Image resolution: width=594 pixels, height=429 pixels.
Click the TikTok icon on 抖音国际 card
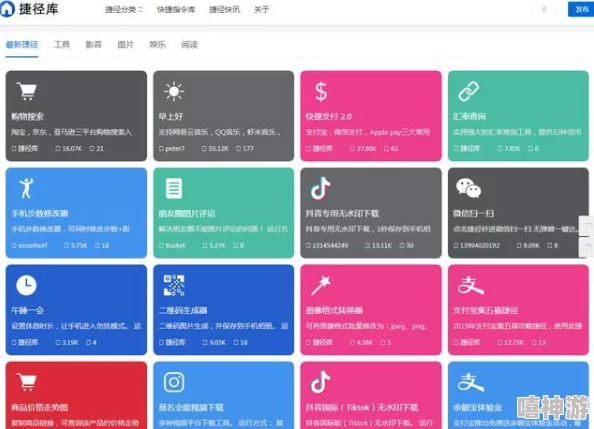point(320,382)
